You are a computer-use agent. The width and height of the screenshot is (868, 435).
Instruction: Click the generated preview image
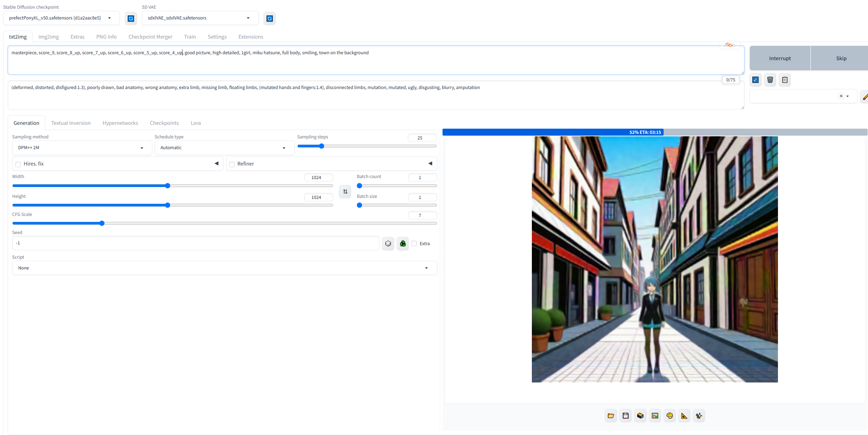655,259
